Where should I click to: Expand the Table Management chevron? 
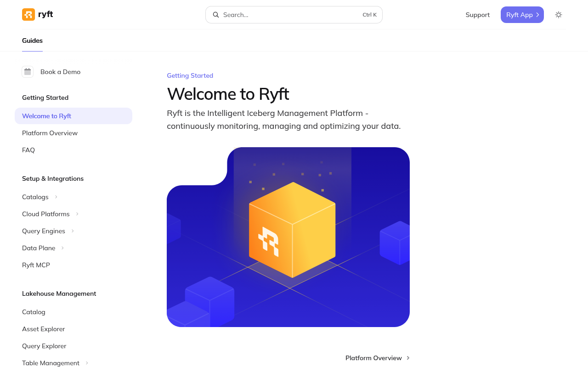(x=87, y=363)
